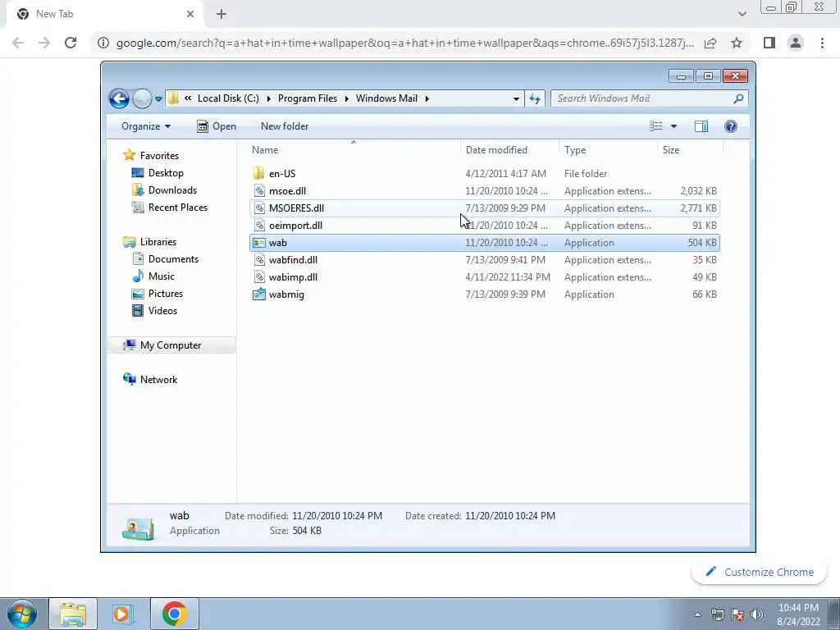Close the New Tab tab

click(190, 14)
